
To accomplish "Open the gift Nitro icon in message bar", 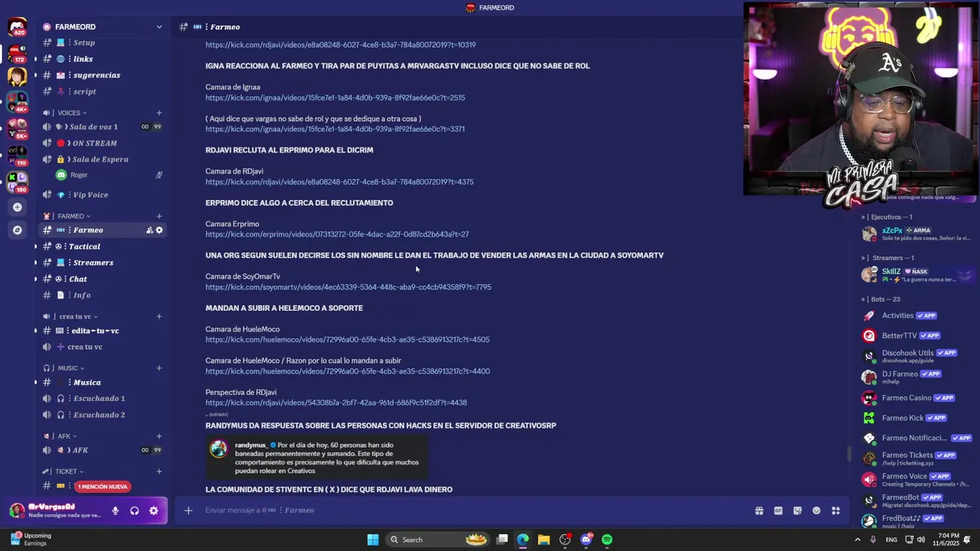I will (759, 510).
